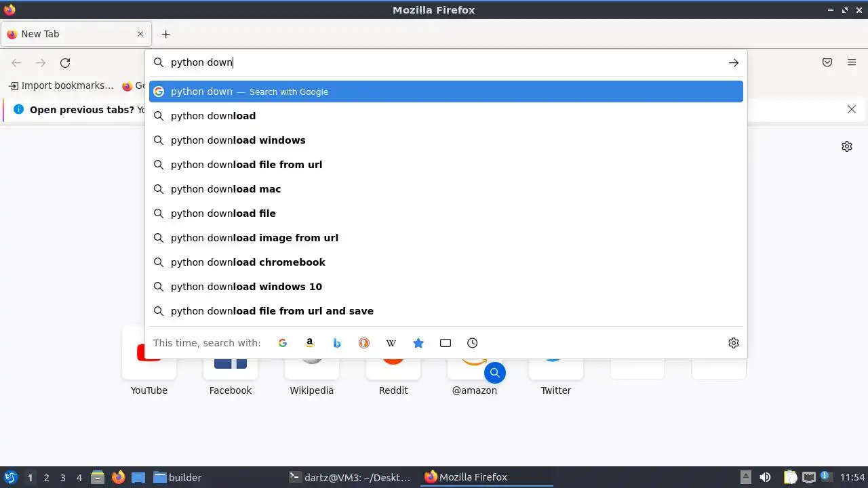
Task: Dismiss the Open previous tabs notification
Action: 852,109
